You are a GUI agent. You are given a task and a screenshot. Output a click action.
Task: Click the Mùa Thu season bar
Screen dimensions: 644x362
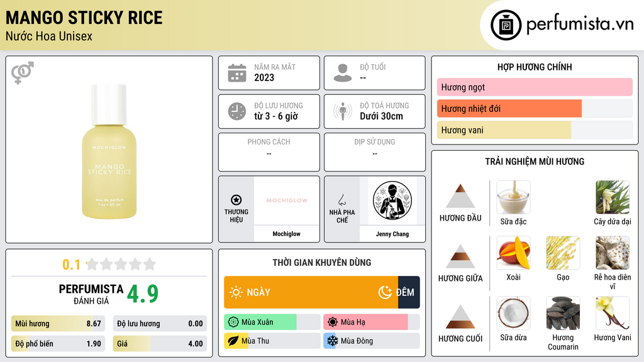(x=272, y=341)
